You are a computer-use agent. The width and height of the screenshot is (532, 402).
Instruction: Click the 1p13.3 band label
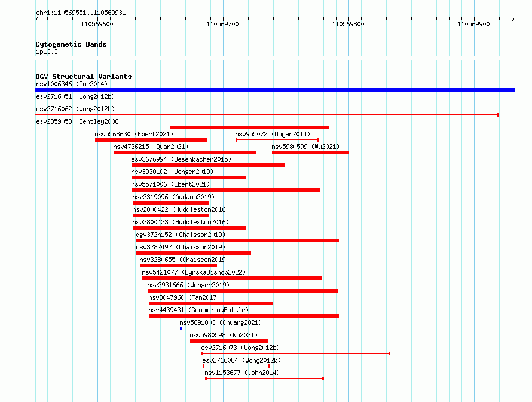tap(47, 51)
